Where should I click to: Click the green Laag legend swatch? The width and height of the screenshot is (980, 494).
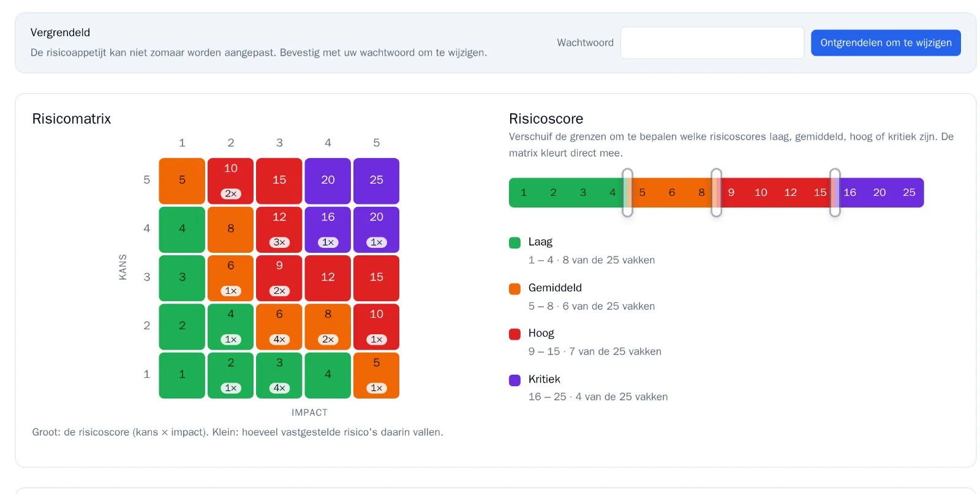[514, 242]
